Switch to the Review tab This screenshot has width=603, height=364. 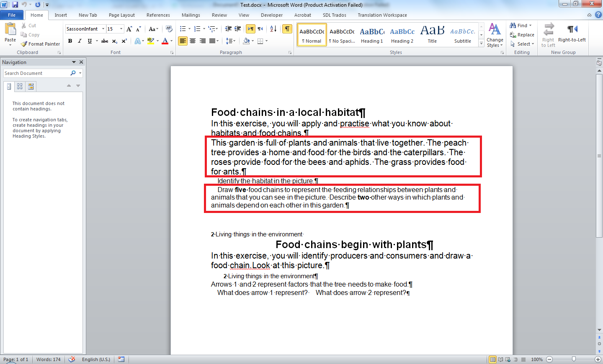(x=219, y=15)
